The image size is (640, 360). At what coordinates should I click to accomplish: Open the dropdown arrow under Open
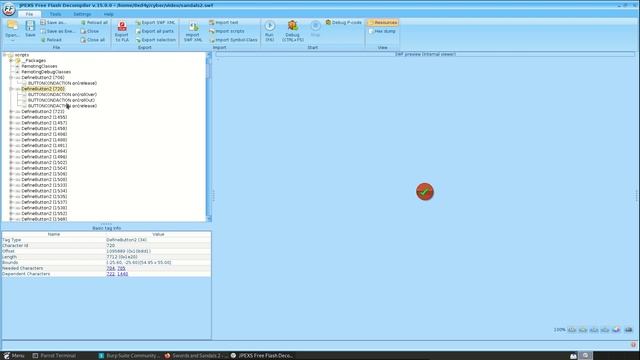[x=12, y=40]
